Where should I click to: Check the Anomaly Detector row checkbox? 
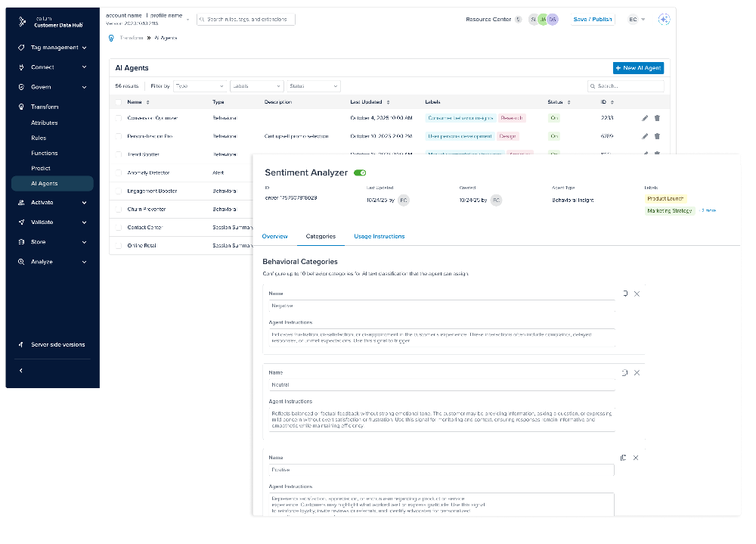[x=117, y=173]
